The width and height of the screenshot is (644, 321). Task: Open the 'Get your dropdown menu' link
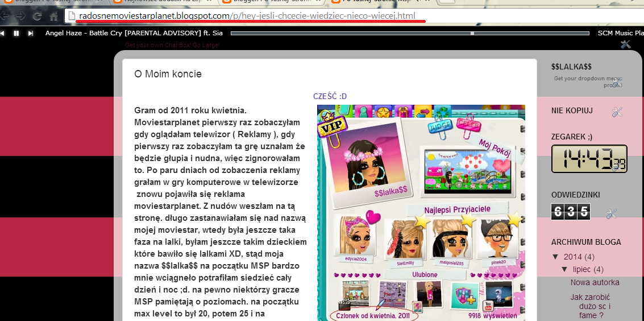pyautogui.click(x=588, y=81)
